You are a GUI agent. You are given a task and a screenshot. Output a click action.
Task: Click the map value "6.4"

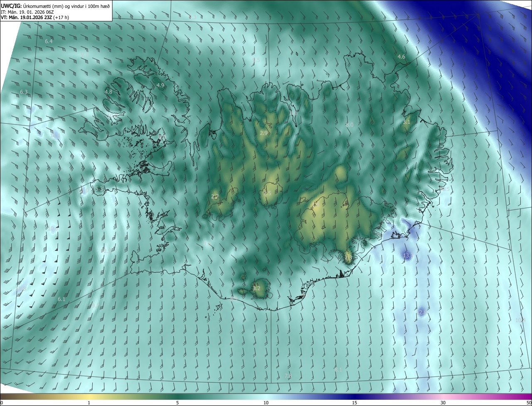coord(49,42)
